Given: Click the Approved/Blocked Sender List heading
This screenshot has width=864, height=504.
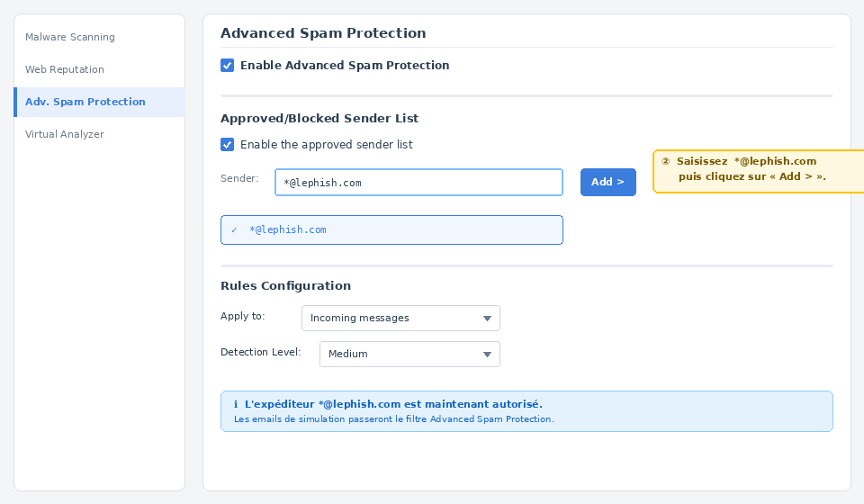Looking at the screenshot, I should coord(319,119).
